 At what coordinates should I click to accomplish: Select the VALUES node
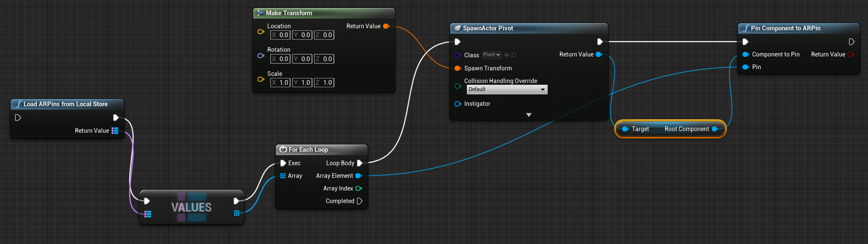click(192, 207)
